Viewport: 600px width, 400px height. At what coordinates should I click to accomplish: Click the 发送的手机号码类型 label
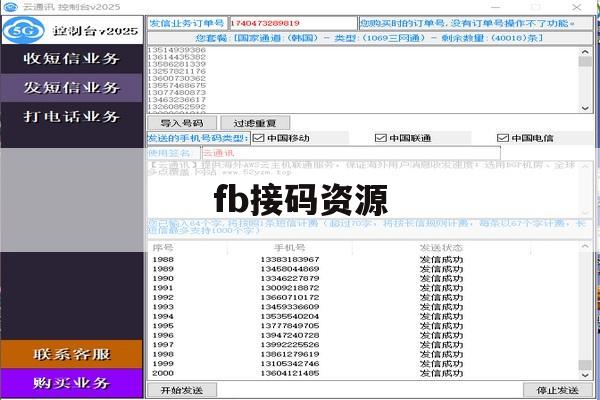point(198,138)
